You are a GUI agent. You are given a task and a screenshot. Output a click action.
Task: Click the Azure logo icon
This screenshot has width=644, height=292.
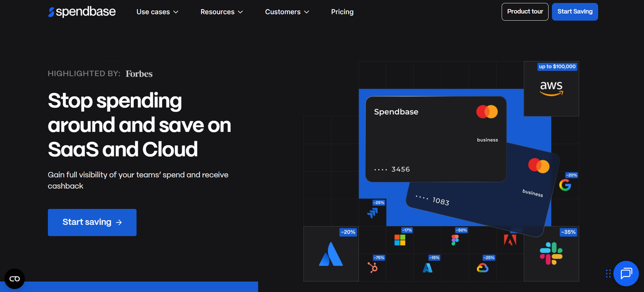(428, 268)
